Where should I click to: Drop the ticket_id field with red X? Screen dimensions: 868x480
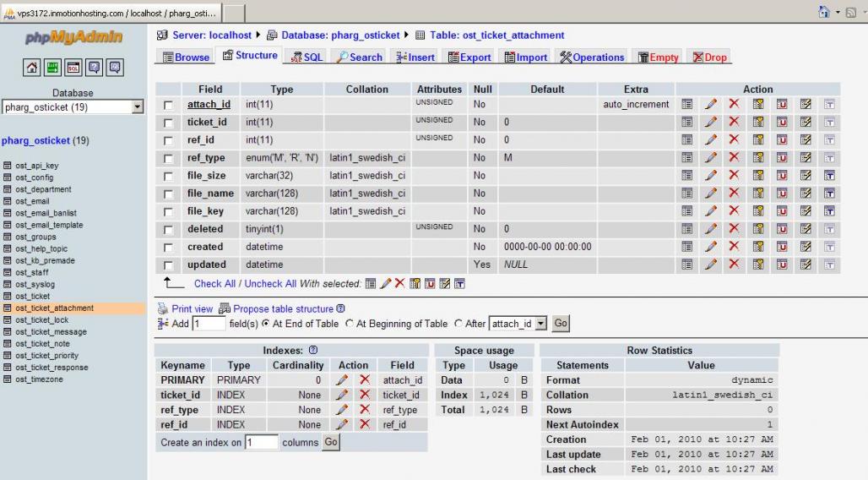point(734,122)
